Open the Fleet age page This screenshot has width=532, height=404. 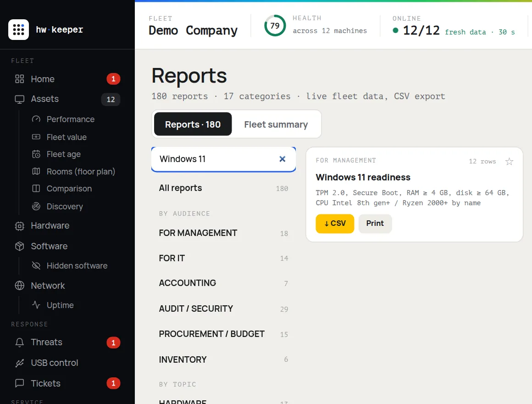pyautogui.click(x=63, y=154)
